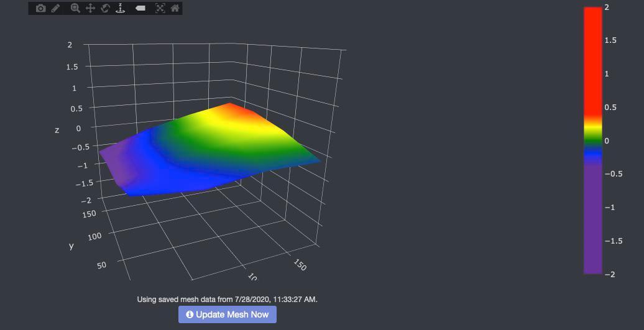Viewport: 644px width, 330px height.
Task: Select the Zoom magnifier tool
Action: (x=75, y=8)
